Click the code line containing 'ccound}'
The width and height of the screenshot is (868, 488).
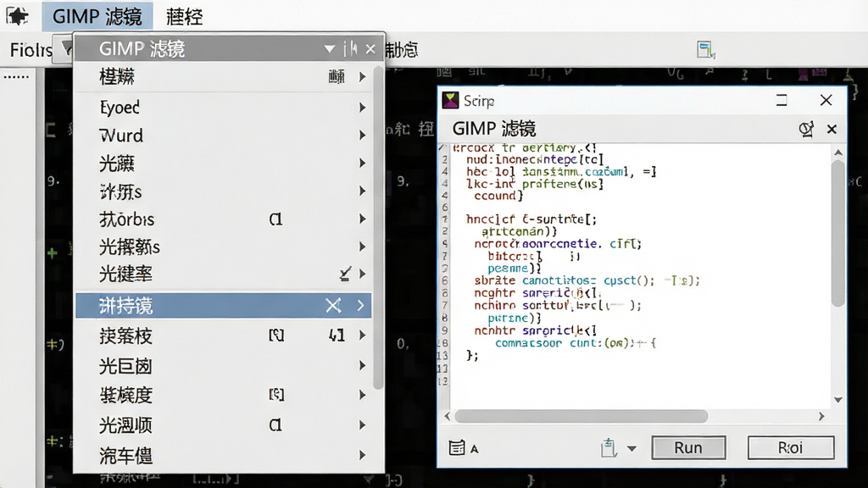point(498,196)
